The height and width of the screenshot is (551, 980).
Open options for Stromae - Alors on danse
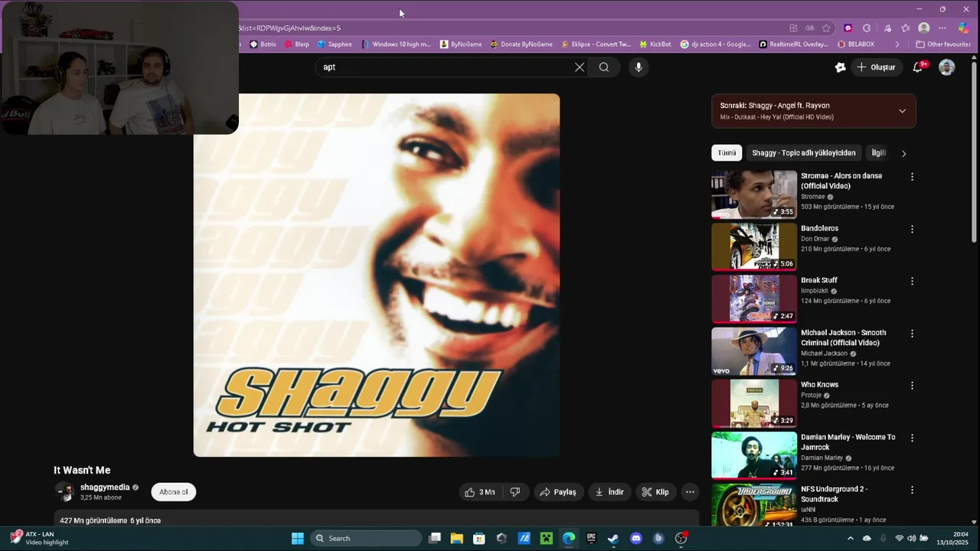point(912,177)
